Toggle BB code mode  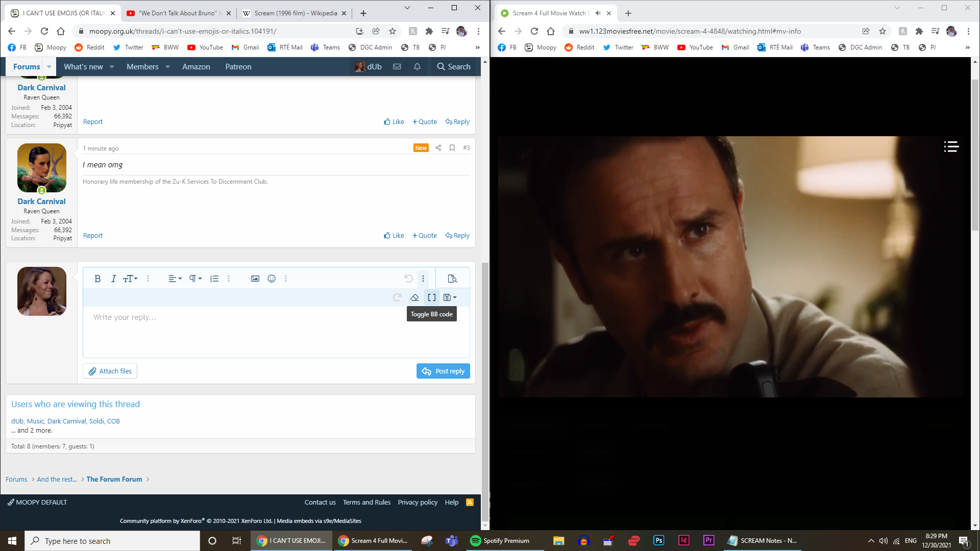(432, 297)
